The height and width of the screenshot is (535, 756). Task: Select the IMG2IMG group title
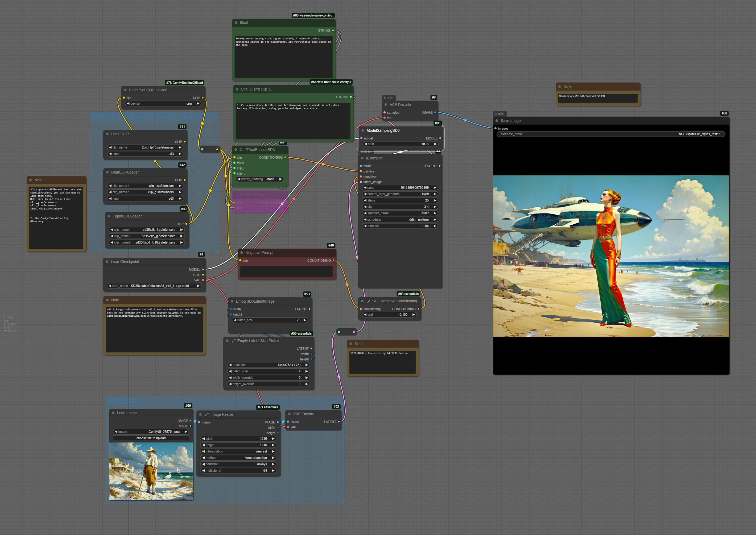pyautogui.click(x=121, y=401)
